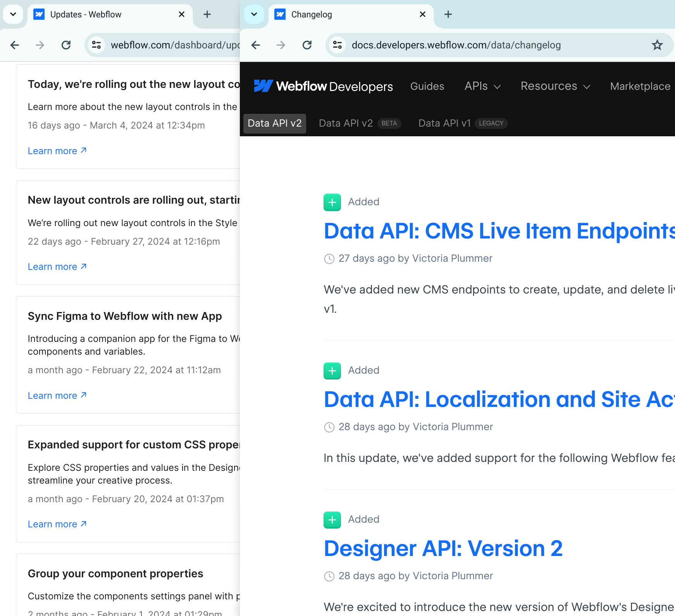Viewport: 675px width, 616px height.
Task: Click clock icon next to 27 days ago
Action: 329,259
